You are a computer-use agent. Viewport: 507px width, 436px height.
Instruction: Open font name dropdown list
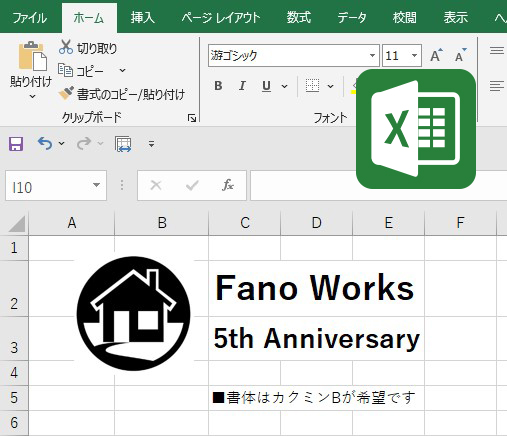coord(372,55)
